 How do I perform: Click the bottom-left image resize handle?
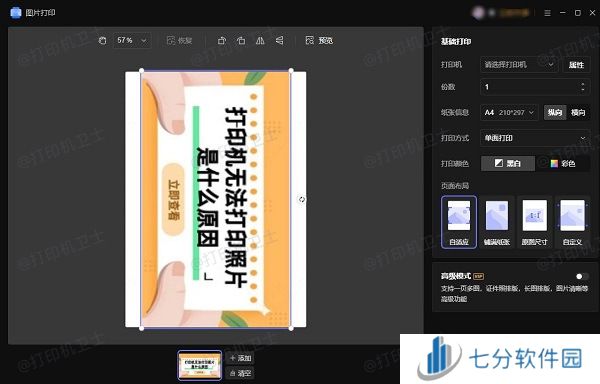coord(142,328)
